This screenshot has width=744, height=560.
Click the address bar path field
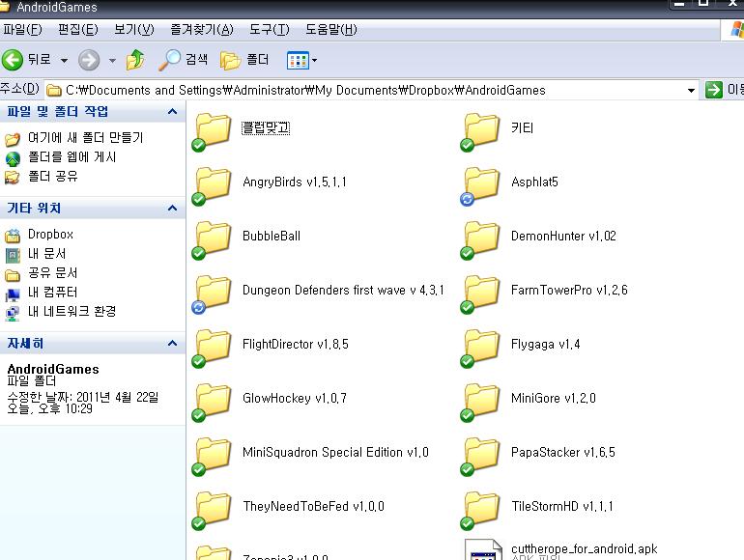point(370,90)
